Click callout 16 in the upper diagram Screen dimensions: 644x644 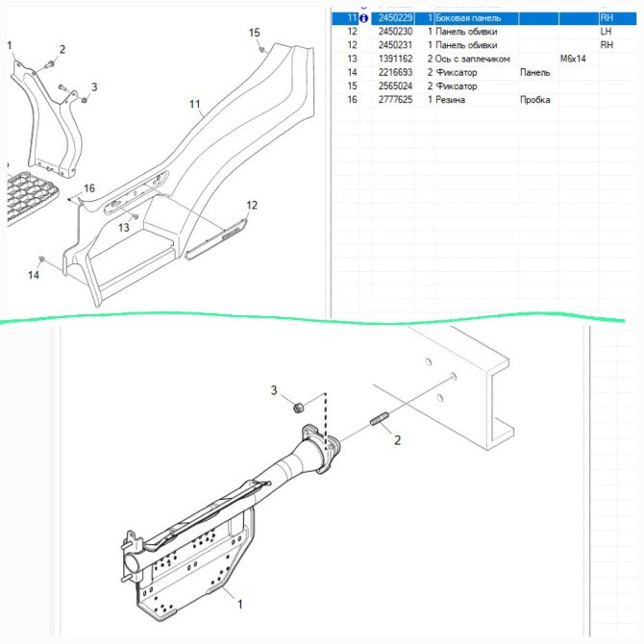tap(89, 188)
